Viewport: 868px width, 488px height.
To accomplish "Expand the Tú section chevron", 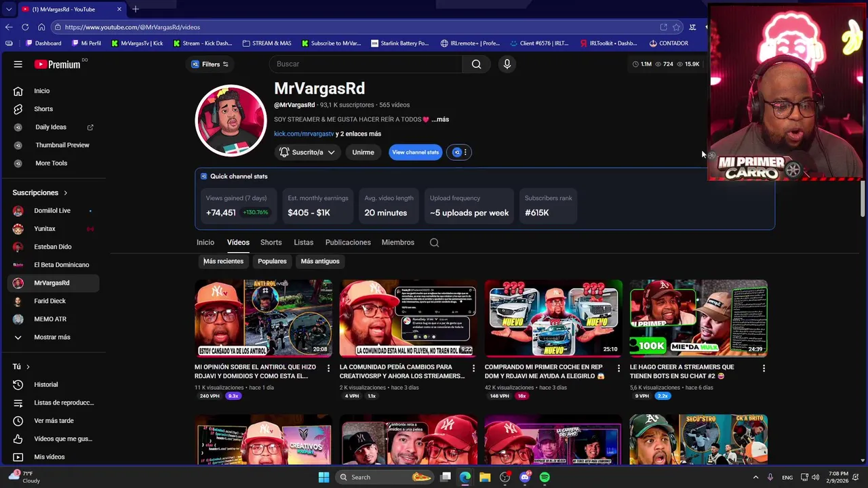I will tap(28, 367).
